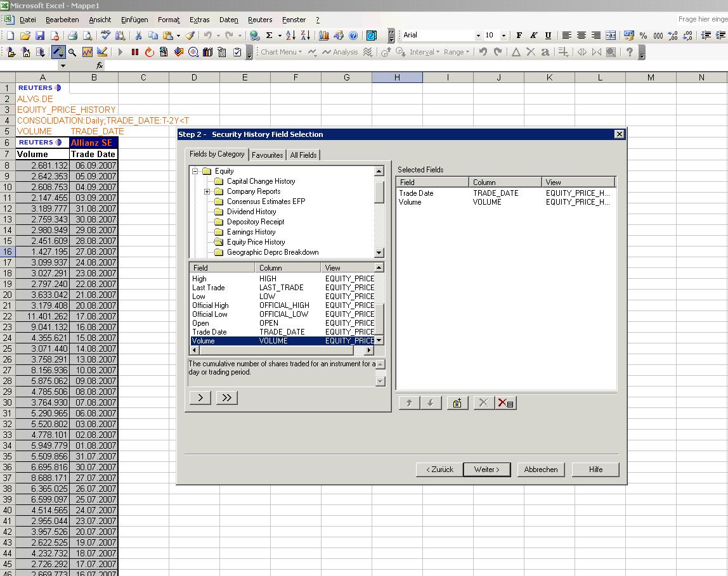Click the add-all double arrow button
This screenshot has height=576, width=728.
point(226,397)
